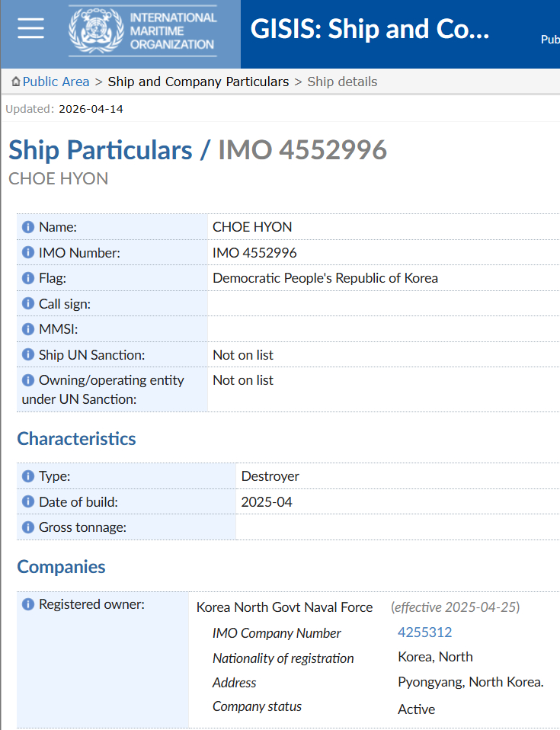Click the home icon in the breadcrumb
560x730 pixels.
click(16, 82)
